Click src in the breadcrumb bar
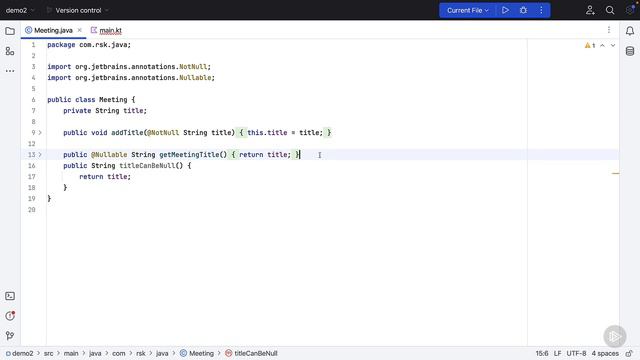Screen dimensions: 640x360 click(49, 353)
